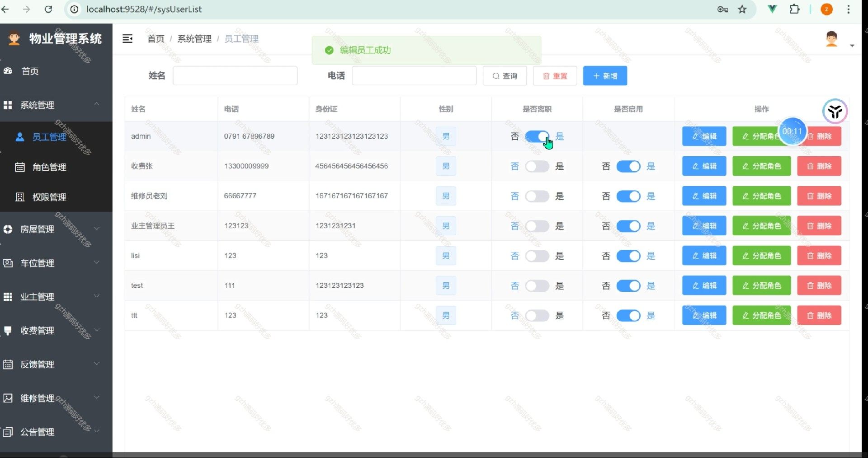Toggle 是否离职 switch for 维修员老刘
This screenshot has width=868, height=458.
tap(537, 196)
